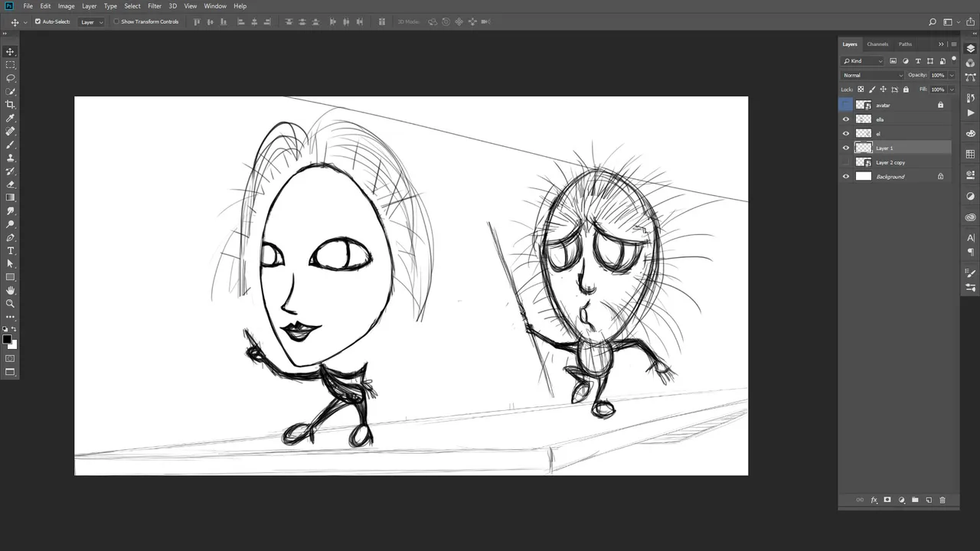Image resolution: width=980 pixels, height=551 pixels.
Task: Select the Path Selection tool
Action: (10, 264)
